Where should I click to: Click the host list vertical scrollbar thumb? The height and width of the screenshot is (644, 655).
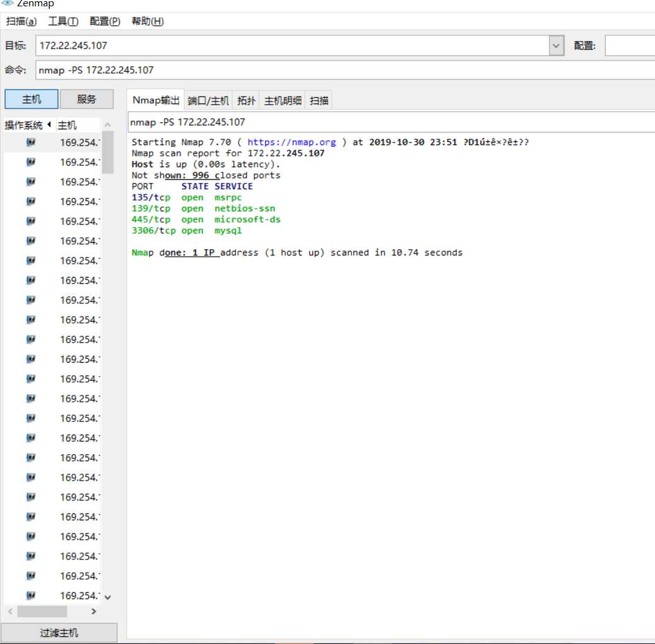pos(108,152)
